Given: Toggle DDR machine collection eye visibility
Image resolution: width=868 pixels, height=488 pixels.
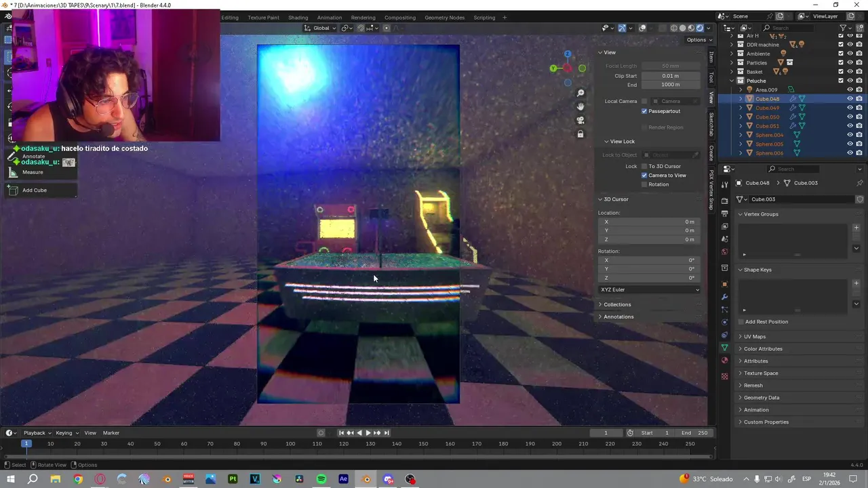Looking at the screenshot, I should (x=850, y=45).
